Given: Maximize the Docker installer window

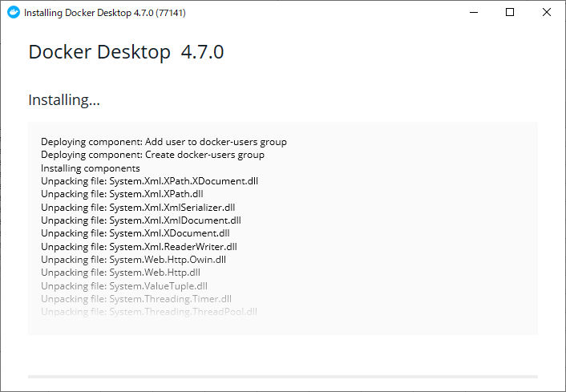Looking at the screenshot, I should point(510,12).
